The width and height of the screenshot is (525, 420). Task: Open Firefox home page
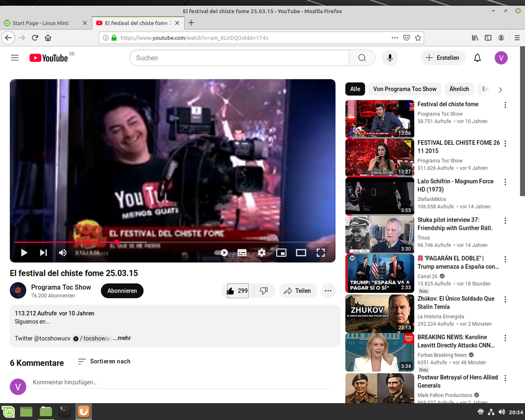click(48, 37)
